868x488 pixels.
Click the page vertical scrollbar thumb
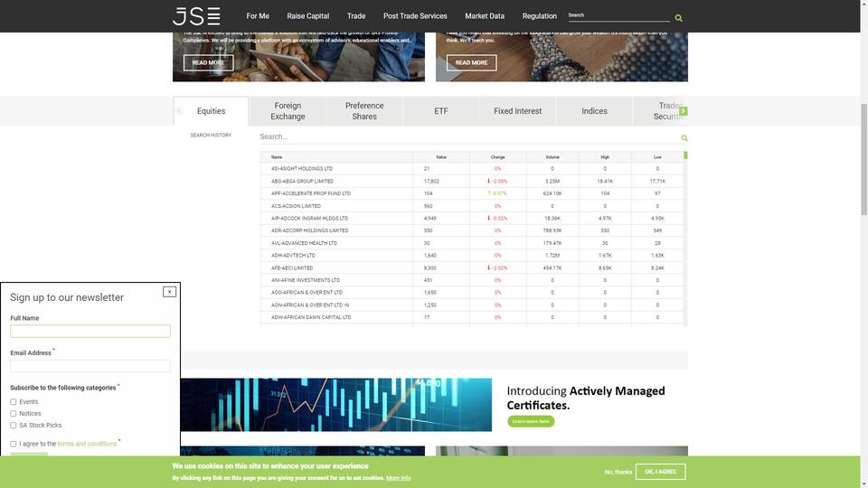pyautogui.click(x=864, y=159)
